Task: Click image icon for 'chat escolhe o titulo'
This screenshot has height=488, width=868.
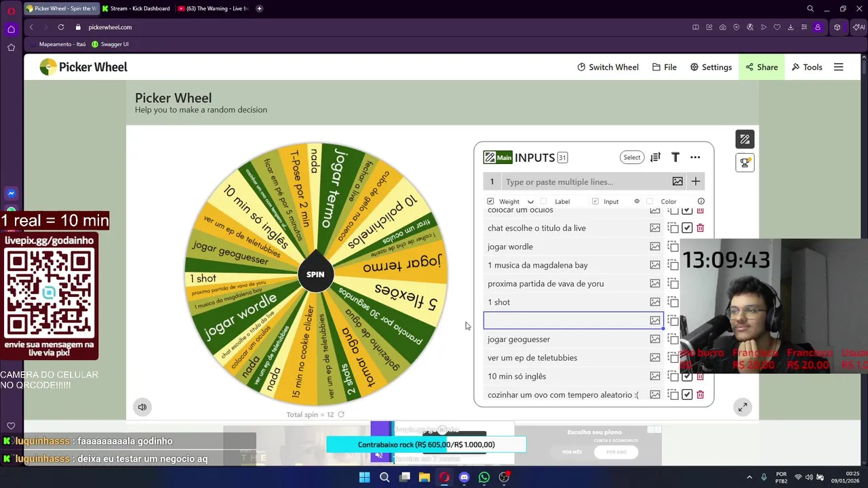Action: pos(655,228)
